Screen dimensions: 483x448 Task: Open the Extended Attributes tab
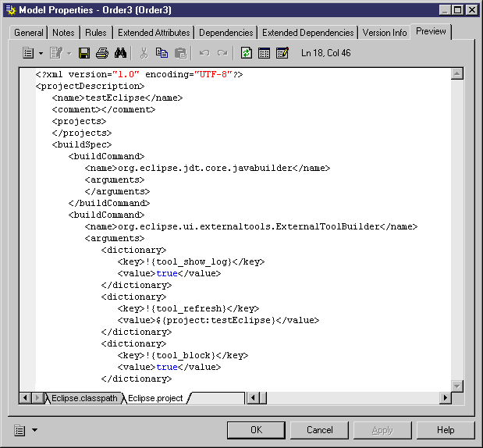click(x=154, y=33)
